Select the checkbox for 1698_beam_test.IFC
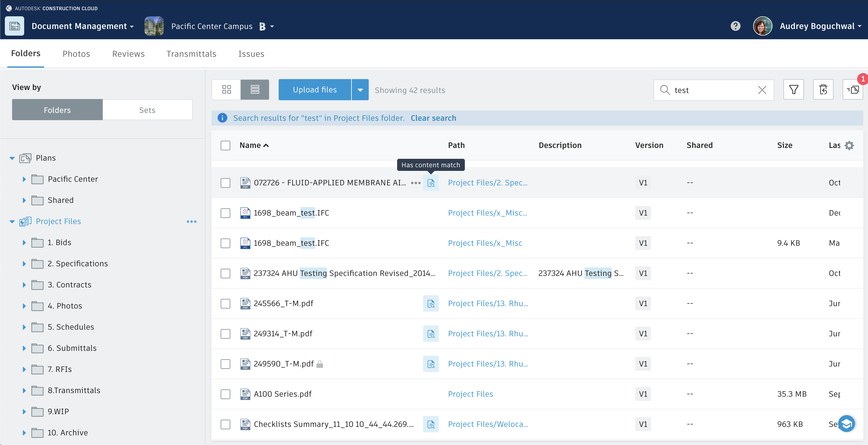 pos(225,213)
